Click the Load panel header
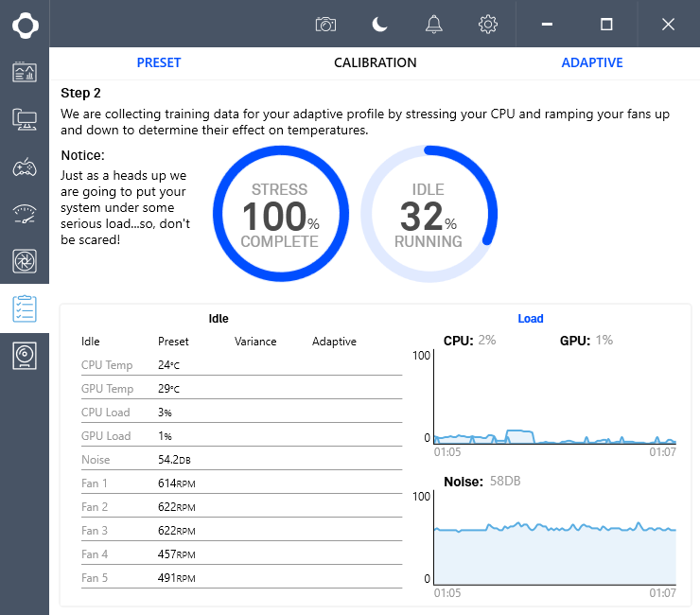 (x=531, y=319)
